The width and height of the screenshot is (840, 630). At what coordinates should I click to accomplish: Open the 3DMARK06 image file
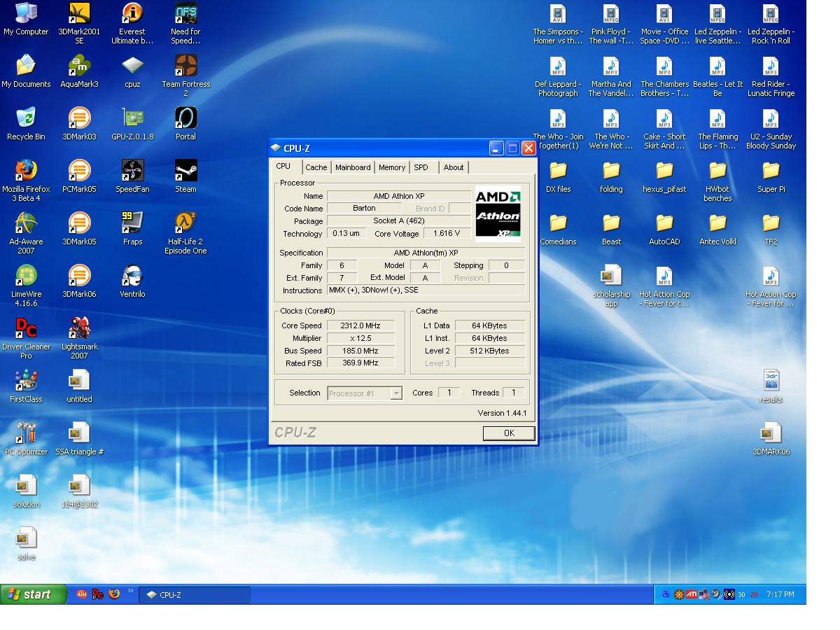771,439
